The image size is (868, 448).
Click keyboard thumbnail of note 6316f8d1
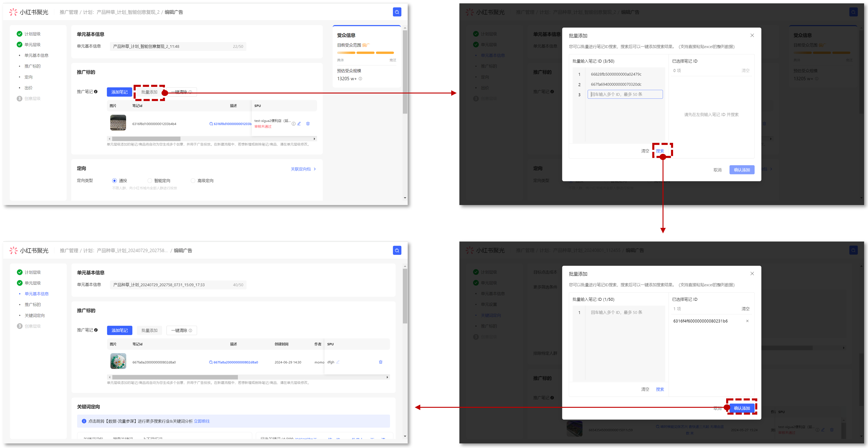pyautogui.click(x=118, y=123)
